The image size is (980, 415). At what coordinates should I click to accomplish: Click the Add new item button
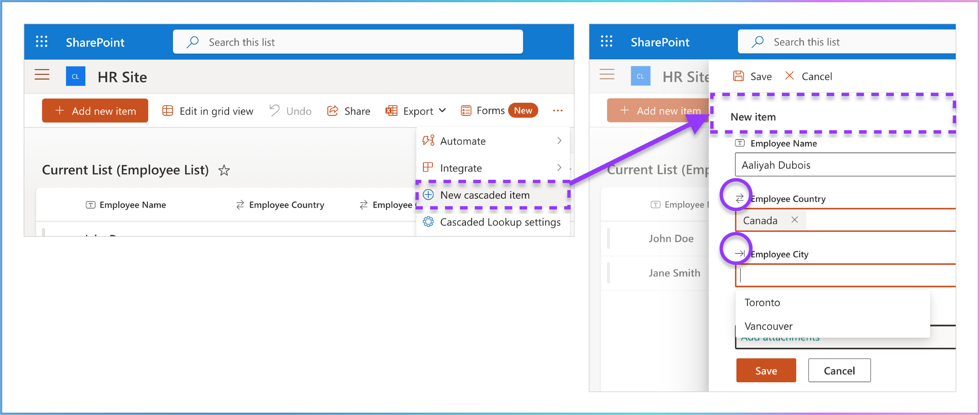pyautogui.click(x=95, y=111)
